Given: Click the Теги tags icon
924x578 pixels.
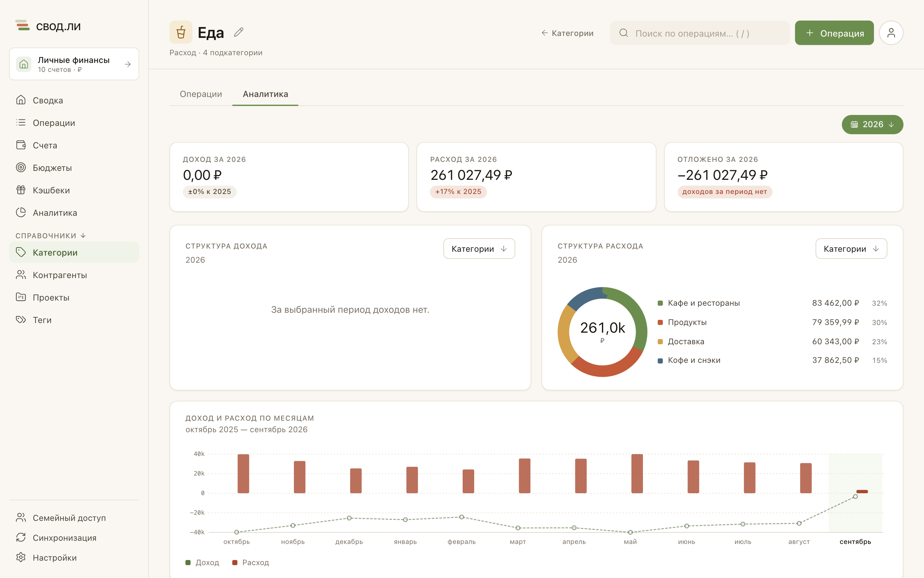Looking at the screenshot, I should (21, 320).
